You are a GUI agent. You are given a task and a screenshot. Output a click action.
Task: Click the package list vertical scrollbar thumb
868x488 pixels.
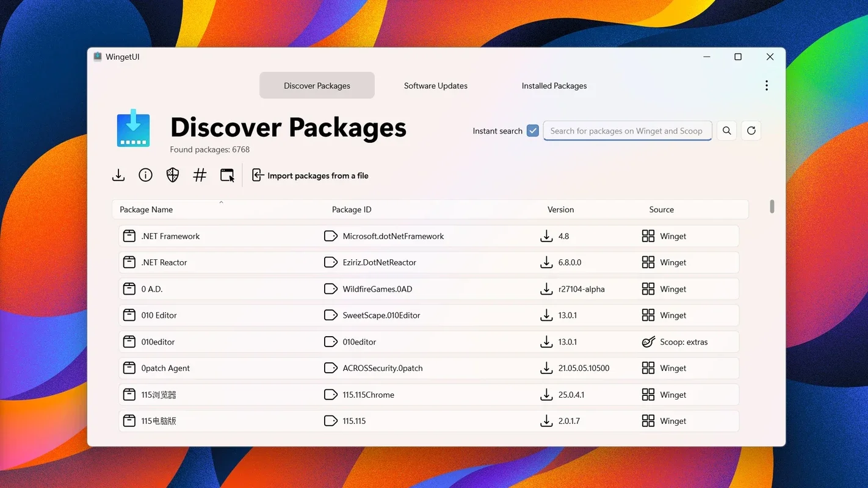click(772, 207)
